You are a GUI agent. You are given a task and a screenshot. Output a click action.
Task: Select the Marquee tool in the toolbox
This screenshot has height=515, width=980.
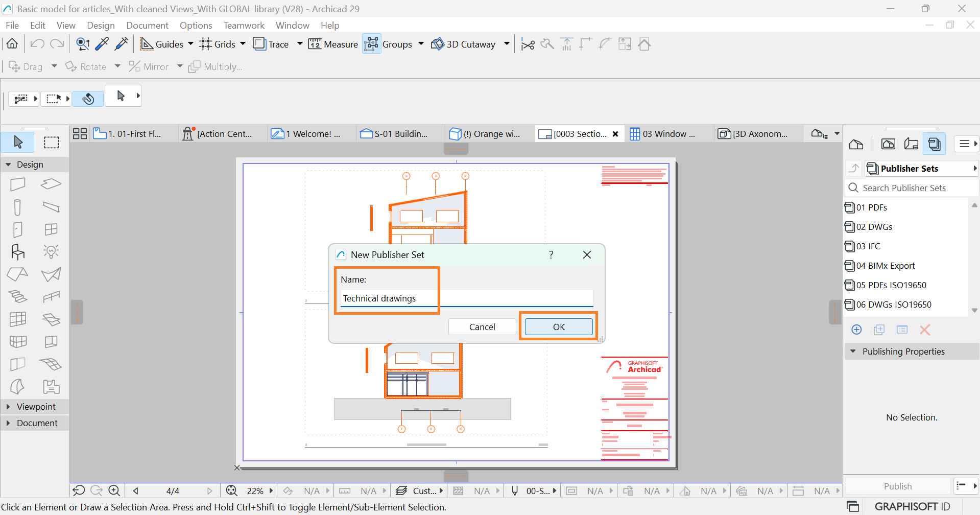pyautogui.click(x=51, y=142)
